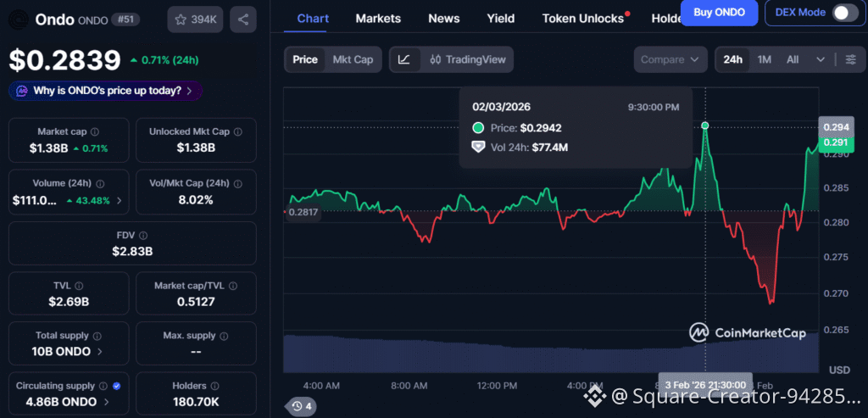
Task: Switch to line chart icon
Action: pos(404,59)
